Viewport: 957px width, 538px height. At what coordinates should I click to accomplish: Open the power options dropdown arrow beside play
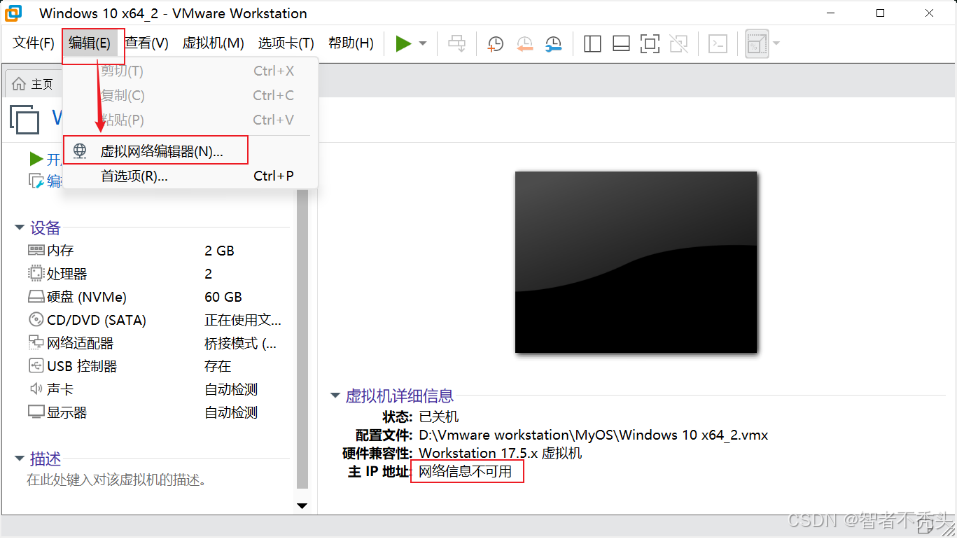pos(423,43)
